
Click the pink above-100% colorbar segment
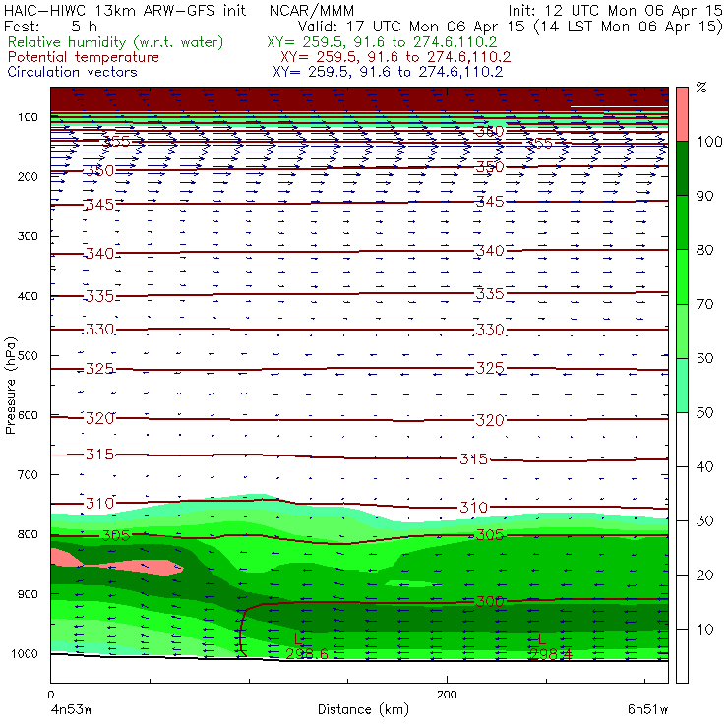(682, 114)
